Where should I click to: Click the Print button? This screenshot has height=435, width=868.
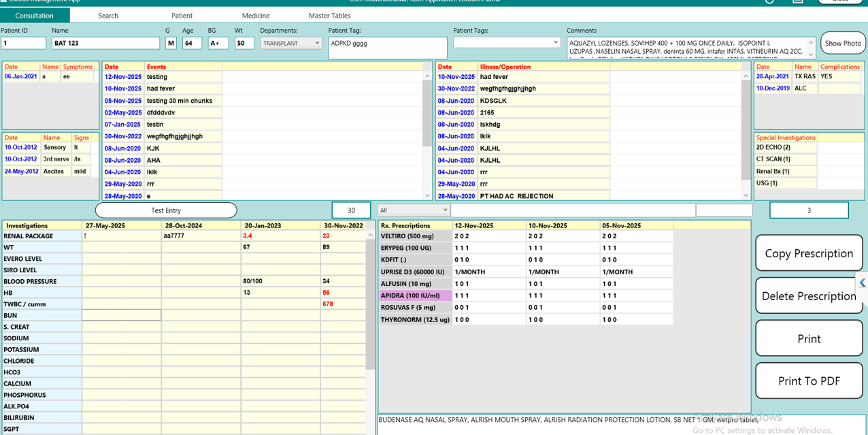click(x=809, y=339)
